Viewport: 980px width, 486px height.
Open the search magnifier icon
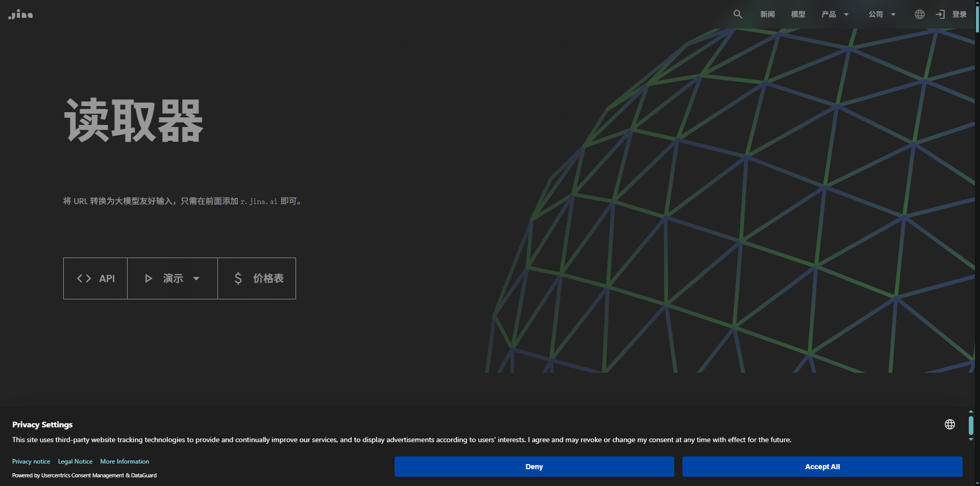pyautogui.click(x=738, y=14)
